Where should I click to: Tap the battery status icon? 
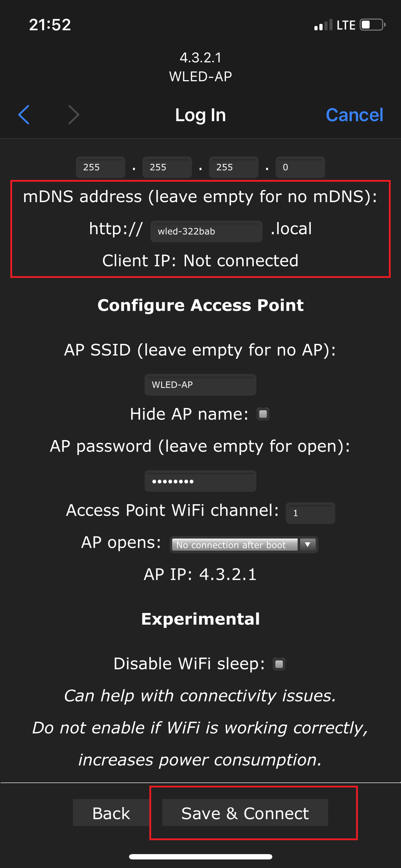pos(372,25)
